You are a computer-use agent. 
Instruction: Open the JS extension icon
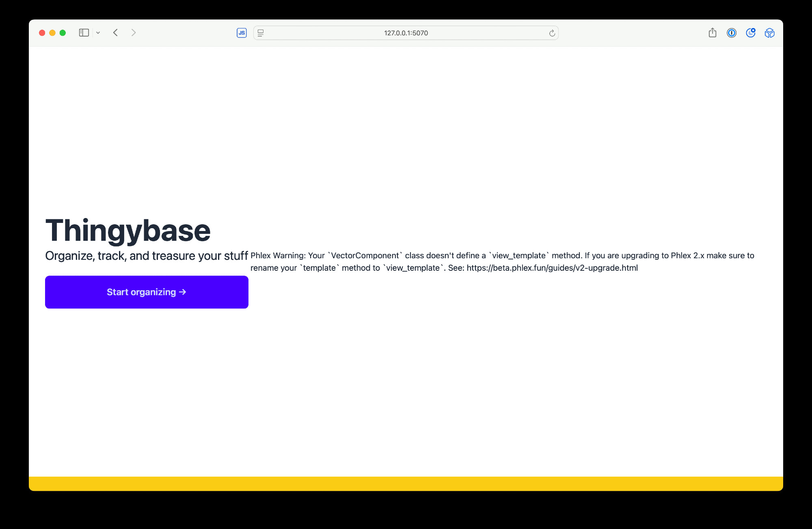click(242, 33)
